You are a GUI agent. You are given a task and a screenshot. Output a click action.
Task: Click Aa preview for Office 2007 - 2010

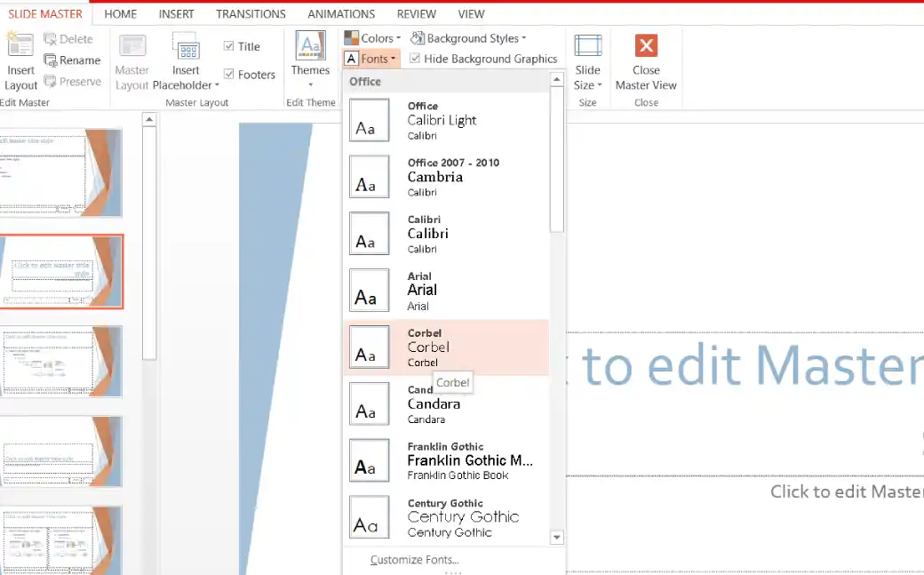pos(369,177)
